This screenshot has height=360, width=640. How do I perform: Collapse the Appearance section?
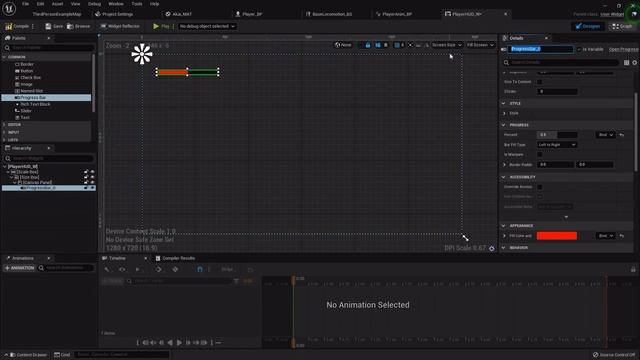click(503, 226)
